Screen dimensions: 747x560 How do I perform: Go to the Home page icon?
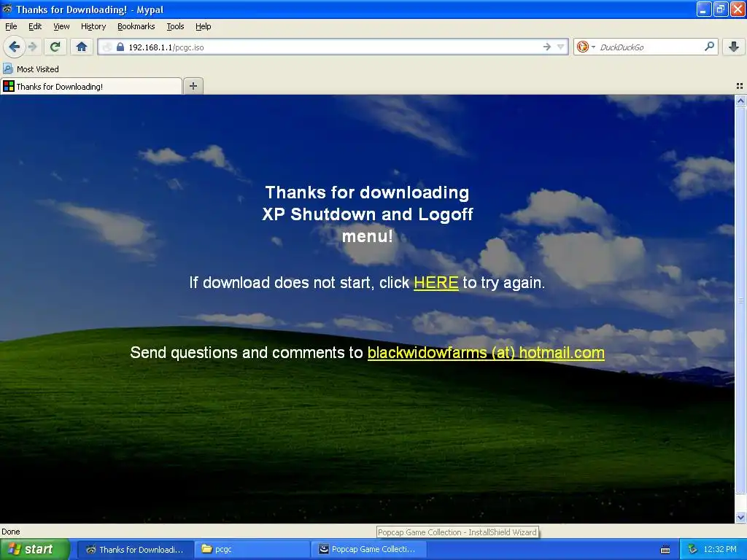(x=82, y=47)
